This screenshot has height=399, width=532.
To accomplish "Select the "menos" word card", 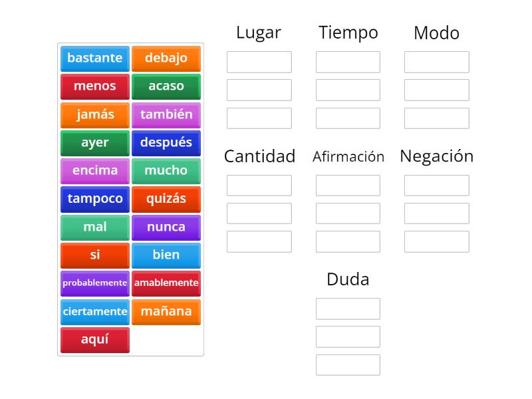I will (x=94, y=86).
